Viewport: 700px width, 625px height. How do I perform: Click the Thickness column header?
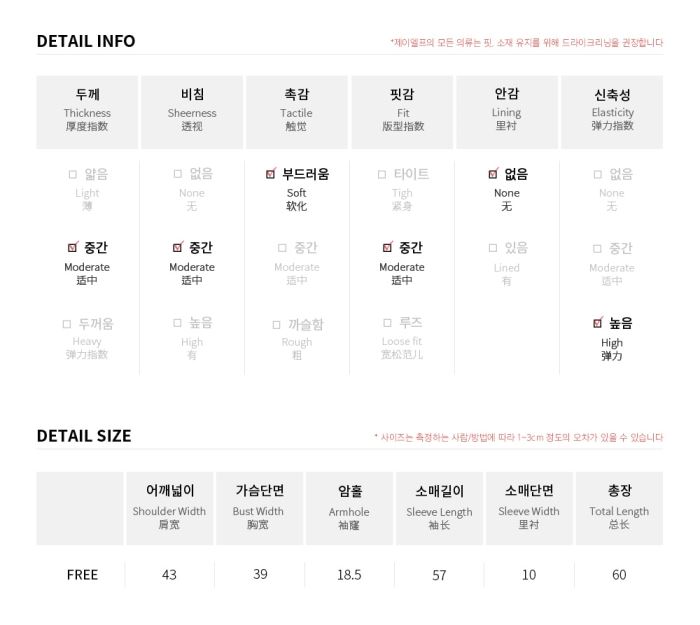tap(87, 112)
